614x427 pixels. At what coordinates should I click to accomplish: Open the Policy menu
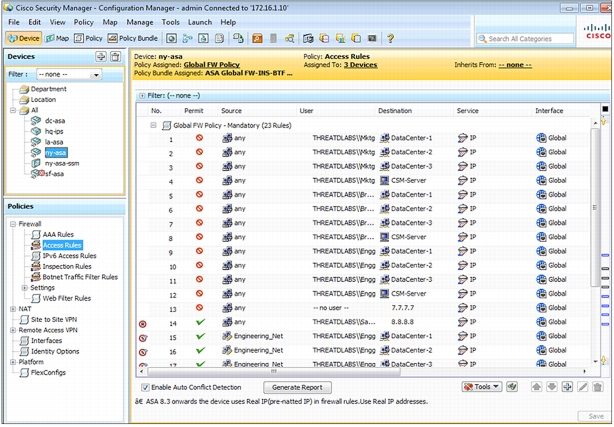(83, 22)
